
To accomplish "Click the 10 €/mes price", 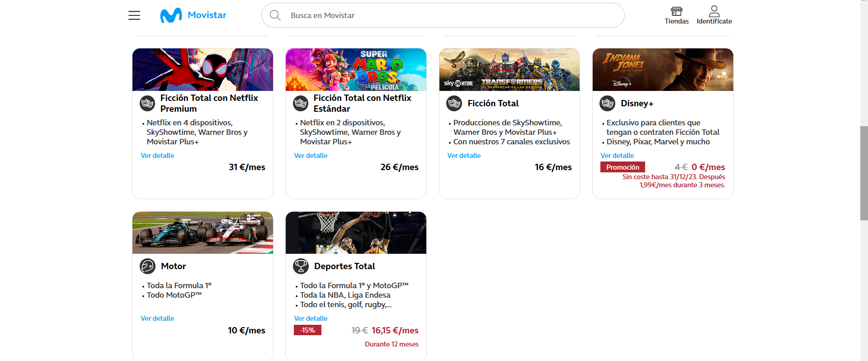I will pyautogui.click(x=246, y=331).
